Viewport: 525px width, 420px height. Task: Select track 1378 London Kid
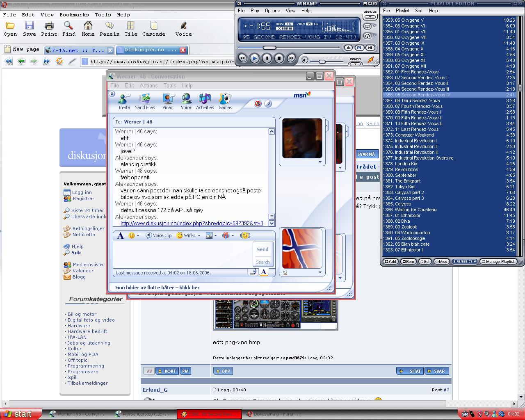(x=449, y=164)
